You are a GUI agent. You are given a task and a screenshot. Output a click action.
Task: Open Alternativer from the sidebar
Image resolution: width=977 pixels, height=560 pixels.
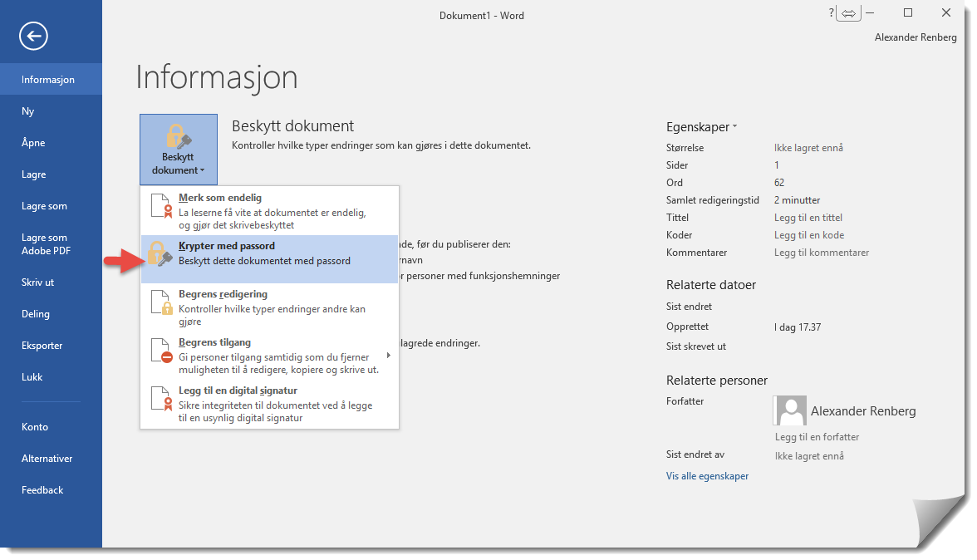pos(47,459)
